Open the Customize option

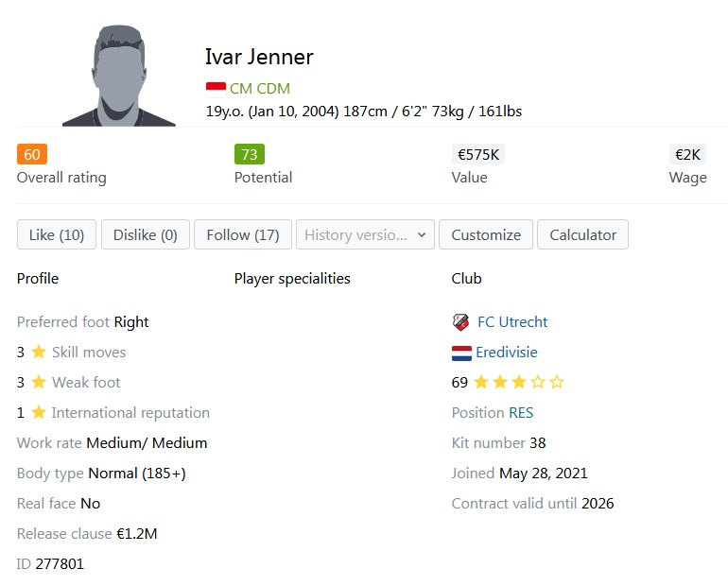pyautogui.click(x=486, y=235)
